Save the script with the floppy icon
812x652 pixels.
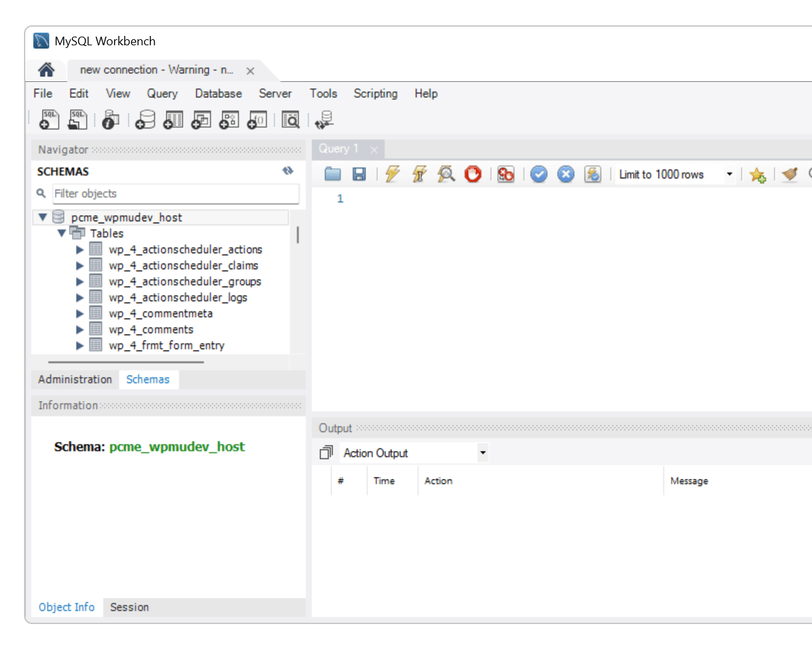(359, 174)
